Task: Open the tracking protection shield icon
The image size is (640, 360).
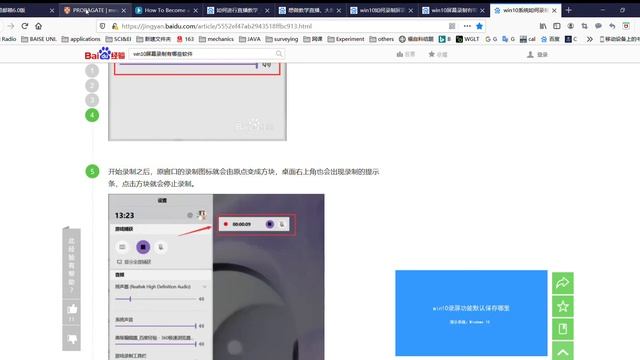Action: [x=102, y=26]
